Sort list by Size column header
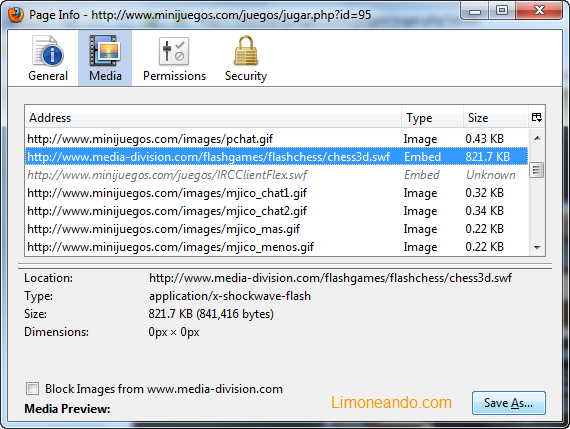This screenshot has width=570, height=429. [x=496, y=117]
